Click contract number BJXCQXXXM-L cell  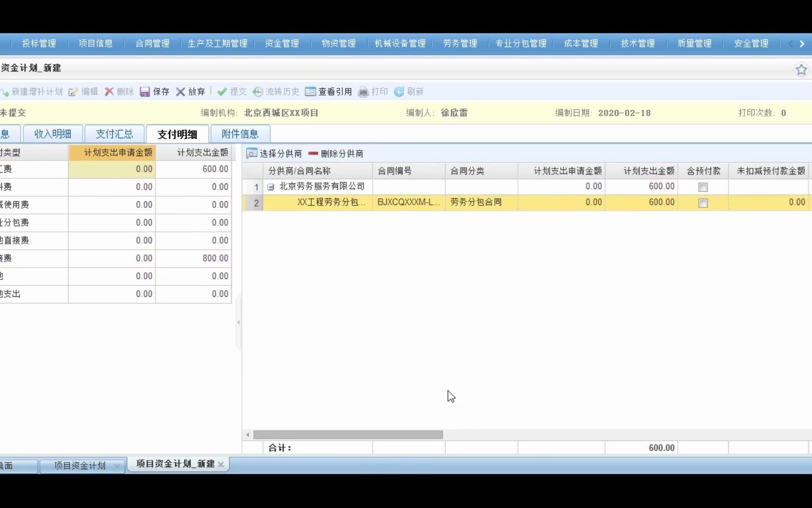[x=409, y=202]
